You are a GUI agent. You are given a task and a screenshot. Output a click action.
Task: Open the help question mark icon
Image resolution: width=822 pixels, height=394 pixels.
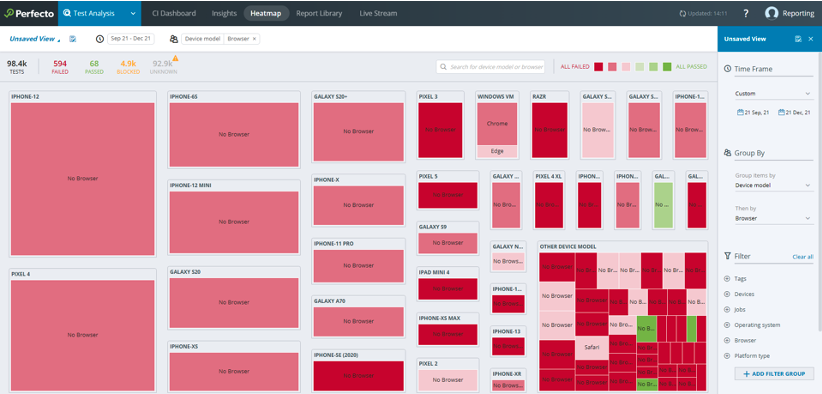point(746,14)
